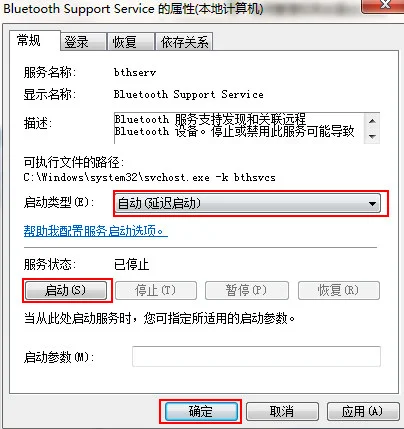
Task: Click the service name value bthserv
Action: [135, 72]
